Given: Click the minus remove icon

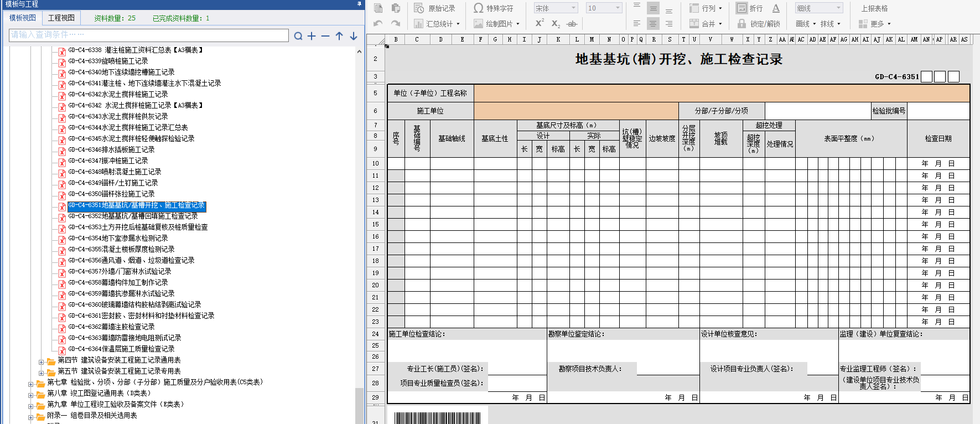Looking at the screenshot, I should [325, 36].
